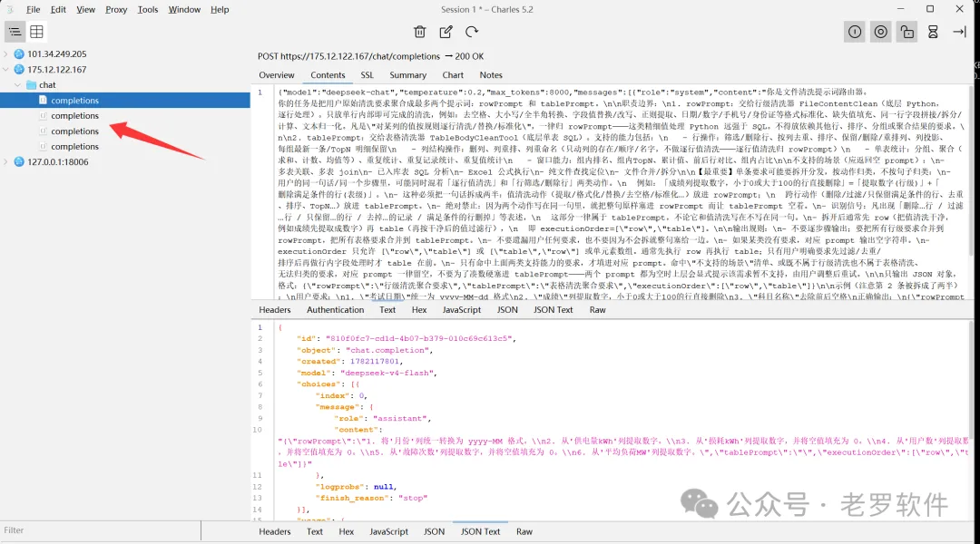Focus the Filter input field
The height and width of the screenshot is (544, 980).
[x=100, y=530]
